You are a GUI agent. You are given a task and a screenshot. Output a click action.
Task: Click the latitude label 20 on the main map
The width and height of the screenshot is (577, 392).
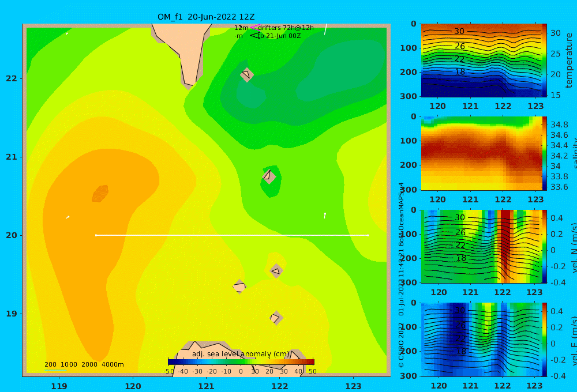pyautogui.click(x=12, y=235)
